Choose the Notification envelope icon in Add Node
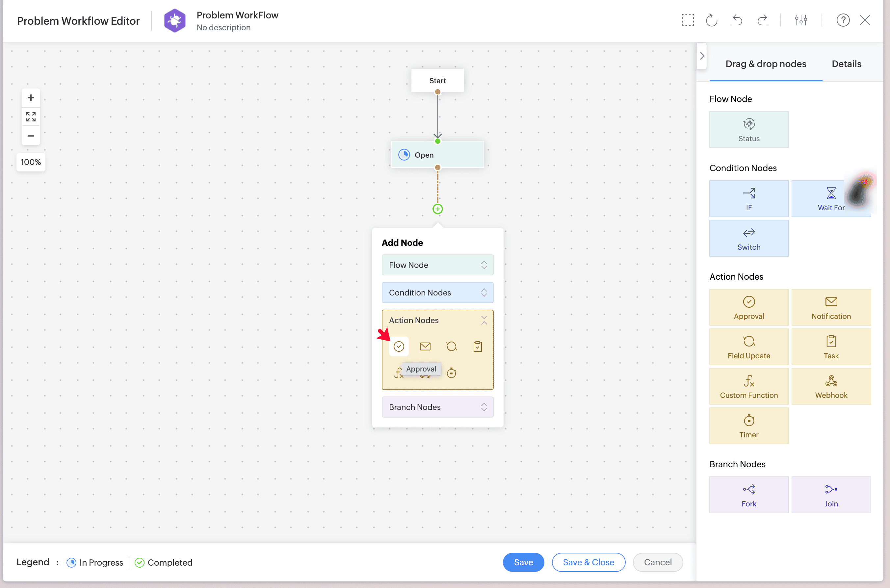This screenshot has width=890, height=588. [x=425, y=346]
